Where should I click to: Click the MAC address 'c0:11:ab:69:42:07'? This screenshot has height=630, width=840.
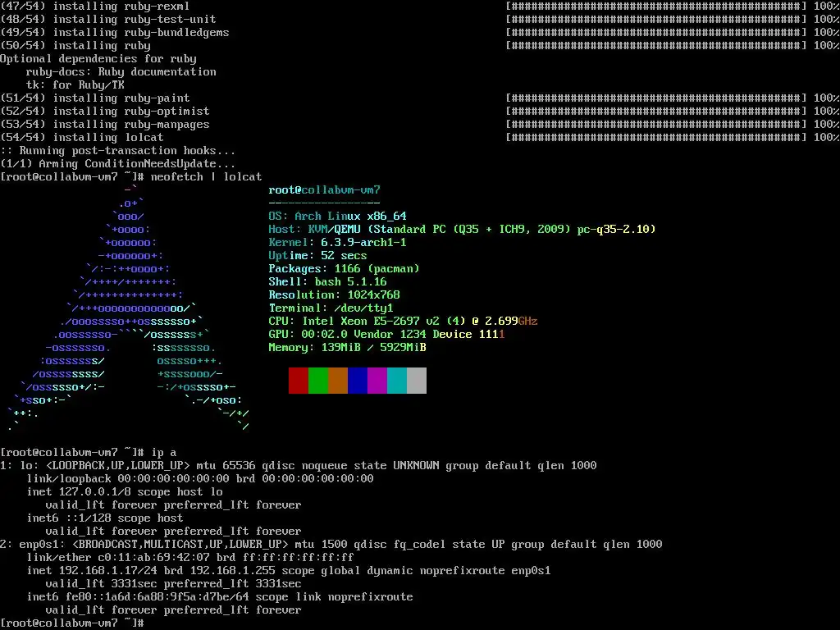(154, 557)
